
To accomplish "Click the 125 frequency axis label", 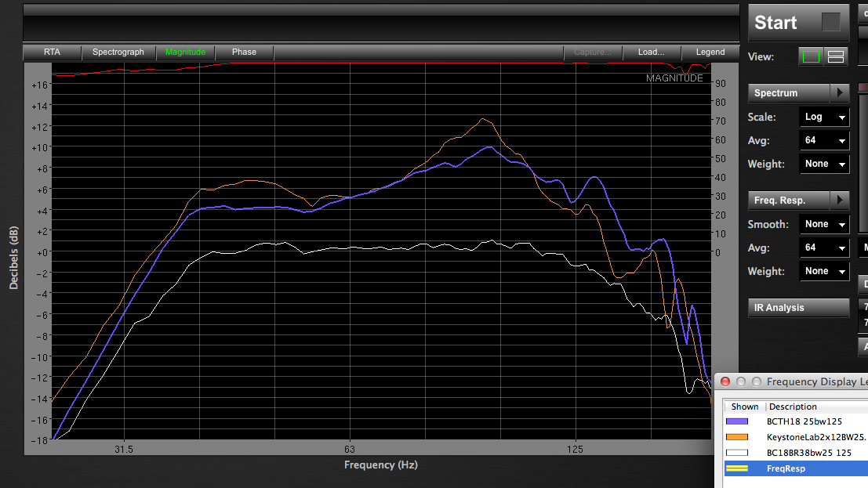I will coord(576,450).
